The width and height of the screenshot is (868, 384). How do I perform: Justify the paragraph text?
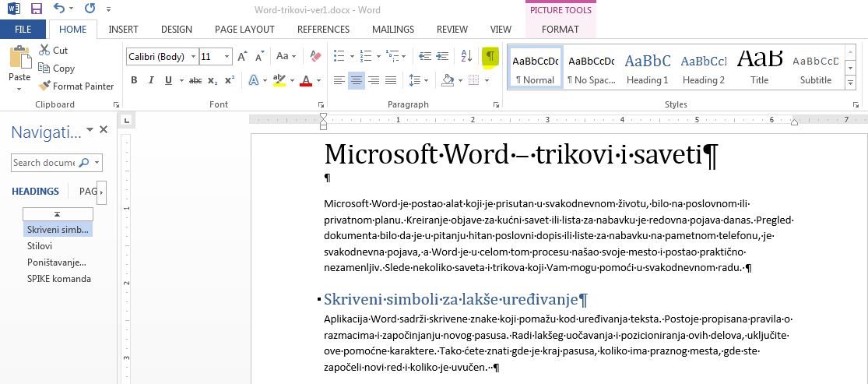(x=391, y=81)
